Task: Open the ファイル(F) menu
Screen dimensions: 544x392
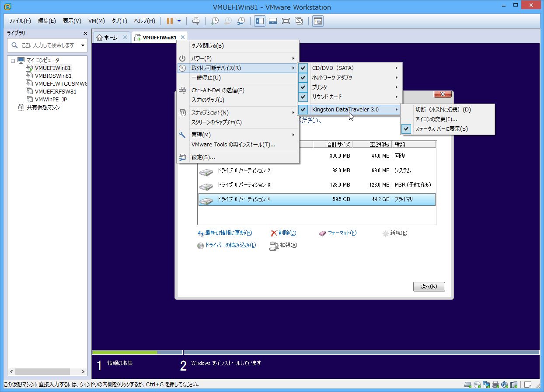Action: click(20, 21)
